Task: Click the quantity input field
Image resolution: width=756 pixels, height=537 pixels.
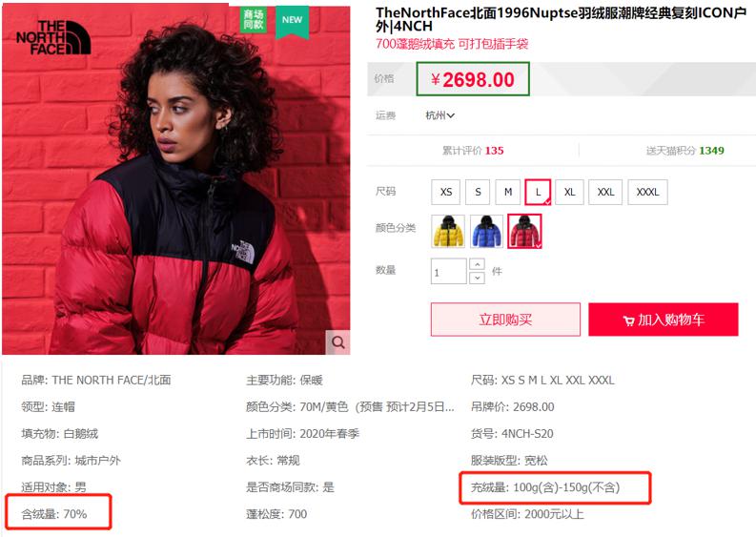Action: pos(448,271)
